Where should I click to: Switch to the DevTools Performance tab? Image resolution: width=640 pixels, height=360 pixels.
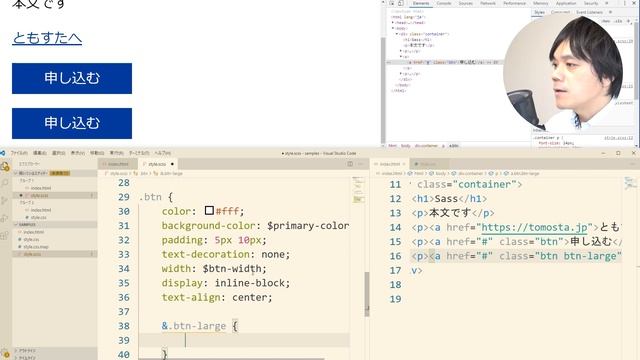[514, 3]
